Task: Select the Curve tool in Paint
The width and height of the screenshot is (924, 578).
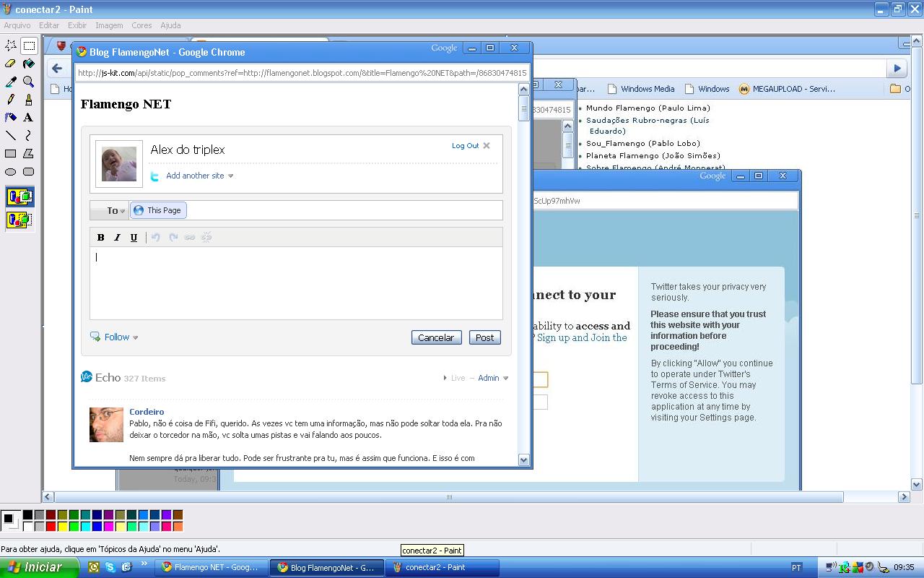Action: [x=29, y=135]
